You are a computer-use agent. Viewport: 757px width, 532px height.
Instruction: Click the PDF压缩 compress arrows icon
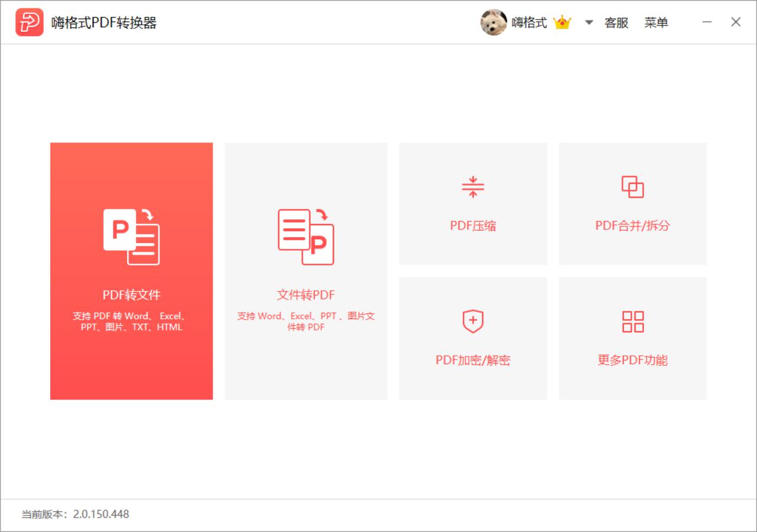click(473, 187)
